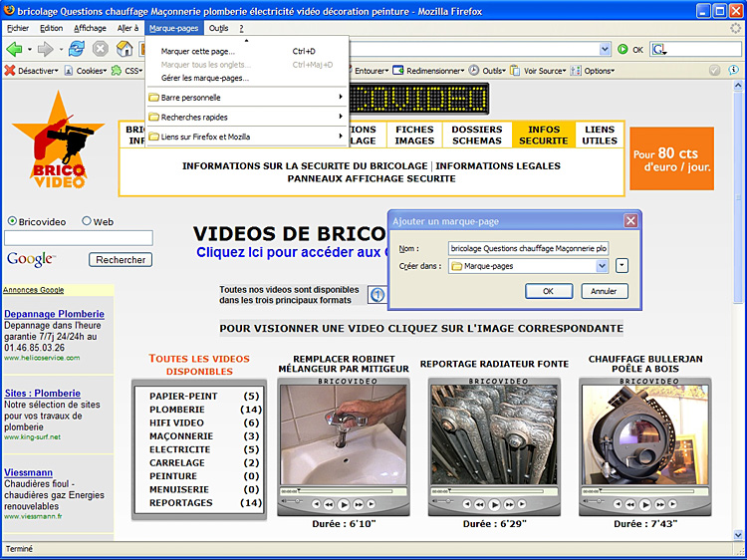Play the radiateur fonte video
Viewport: 747px width, 560px height.
coord(494,504)
